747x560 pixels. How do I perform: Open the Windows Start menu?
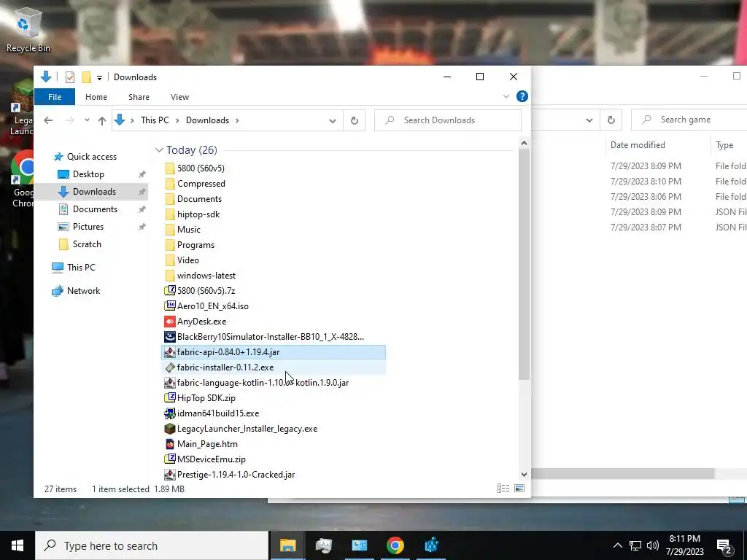[x=18, y=545]
